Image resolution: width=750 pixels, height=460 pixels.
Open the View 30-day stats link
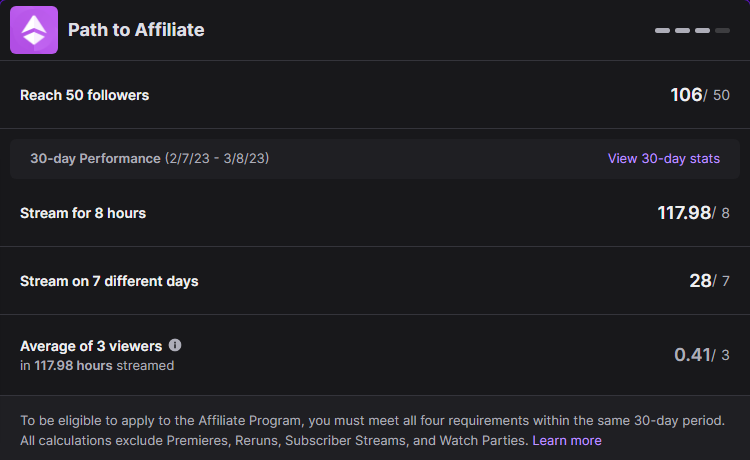(663, 158)
